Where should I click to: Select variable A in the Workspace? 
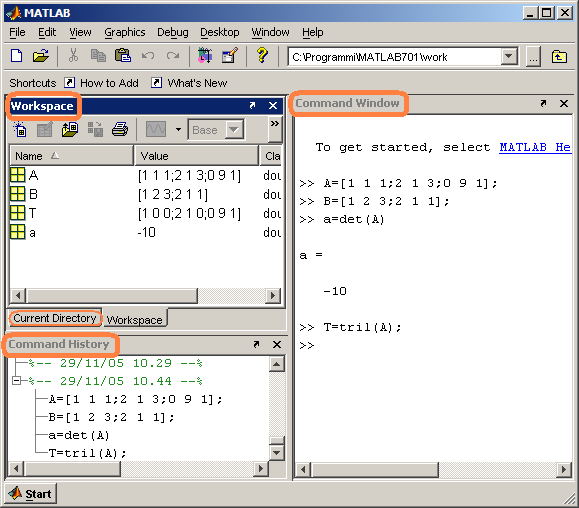(33, 175)
